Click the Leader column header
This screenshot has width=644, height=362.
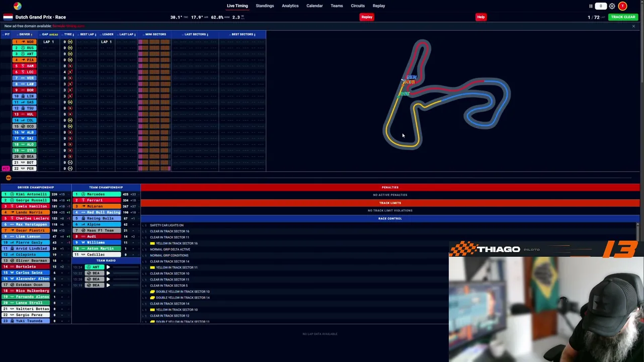coord(108,34)
